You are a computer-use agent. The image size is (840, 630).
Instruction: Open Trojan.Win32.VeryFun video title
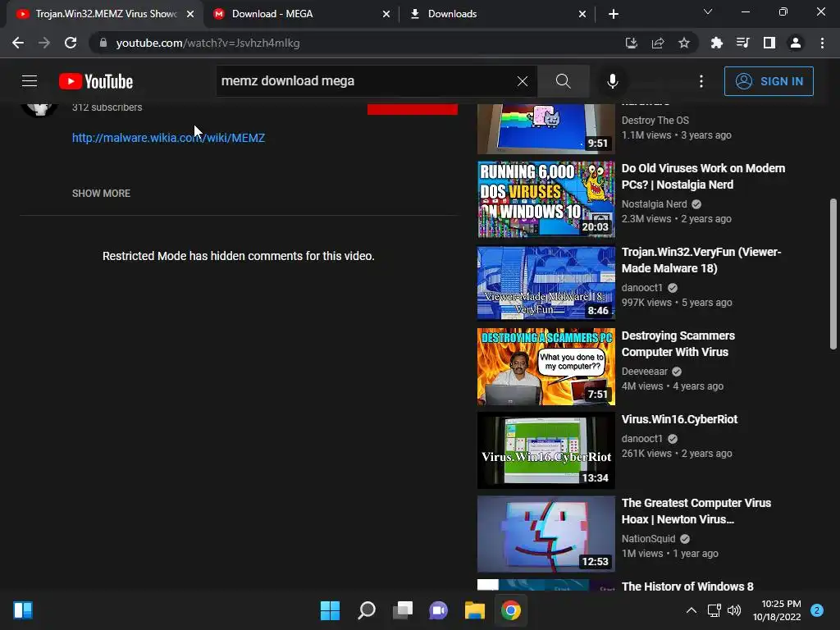pos(701,260)
